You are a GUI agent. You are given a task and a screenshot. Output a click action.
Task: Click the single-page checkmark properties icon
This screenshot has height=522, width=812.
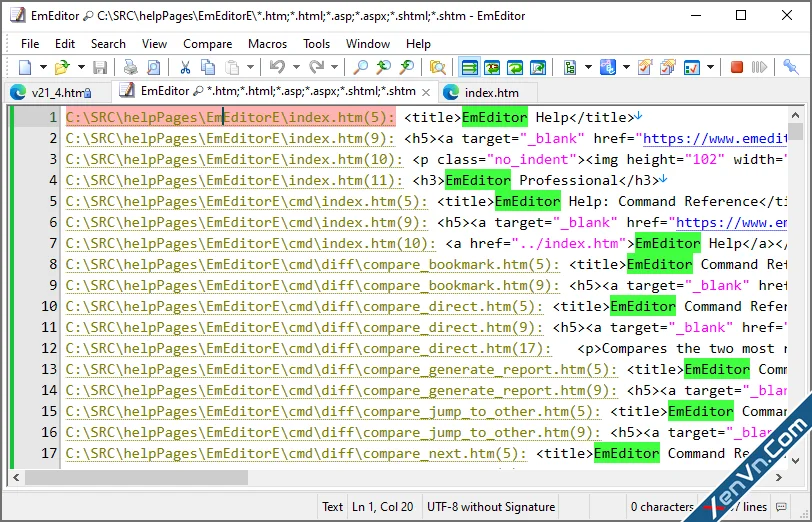point(645,67)
